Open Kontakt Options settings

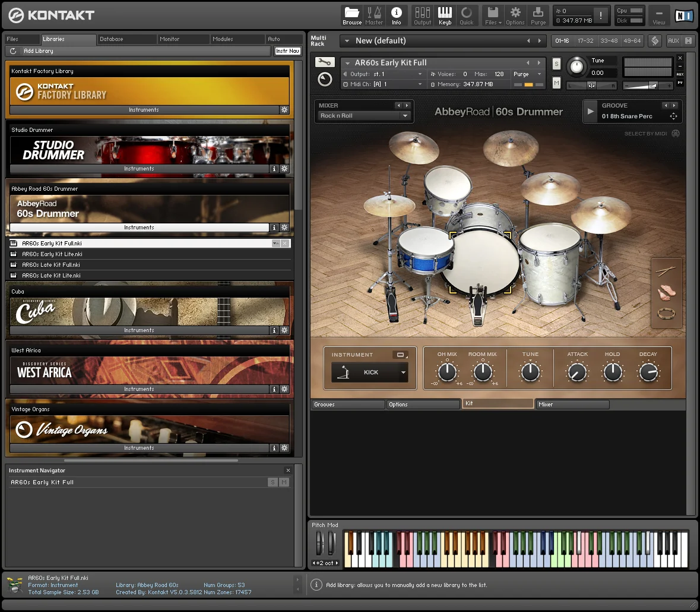pos(515,15)
